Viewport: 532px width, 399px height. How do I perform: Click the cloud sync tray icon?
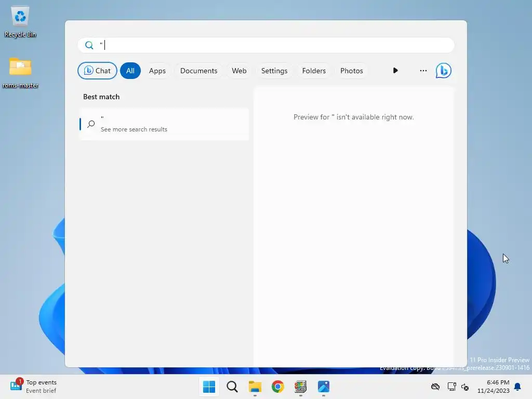click(435, 387)
